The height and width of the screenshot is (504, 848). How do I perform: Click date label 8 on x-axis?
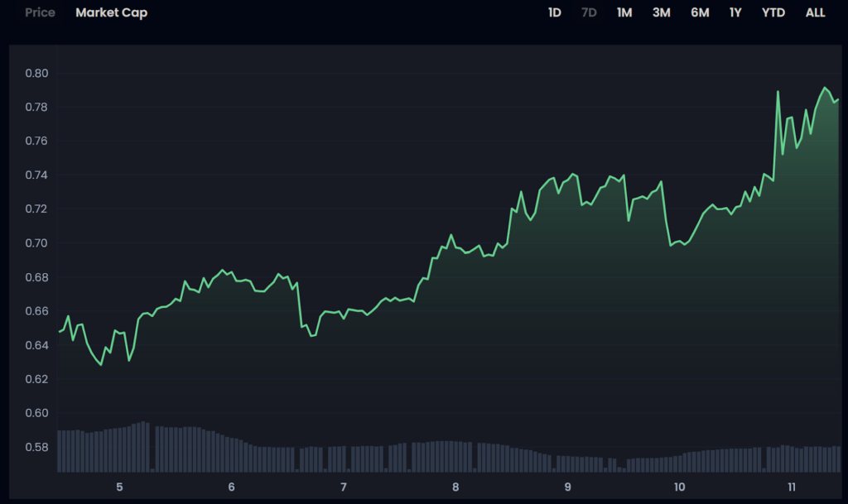(x=455, y=487)
